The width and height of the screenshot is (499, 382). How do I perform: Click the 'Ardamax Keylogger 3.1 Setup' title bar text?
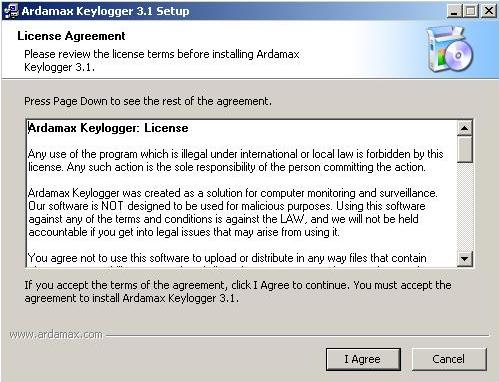coord(105,11)
